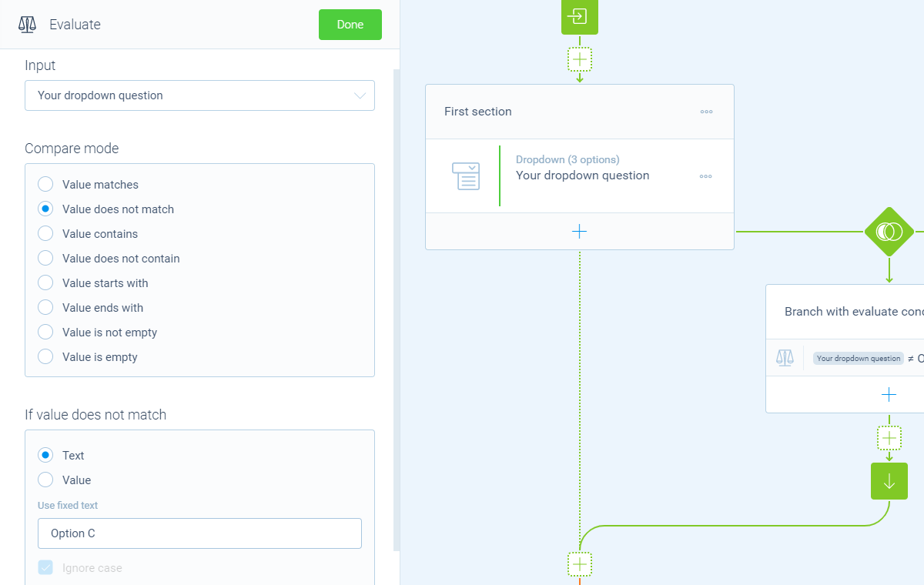Click the green diamond branch node
Viewport: 924px width, 585px height.
(x=889, y=232)
